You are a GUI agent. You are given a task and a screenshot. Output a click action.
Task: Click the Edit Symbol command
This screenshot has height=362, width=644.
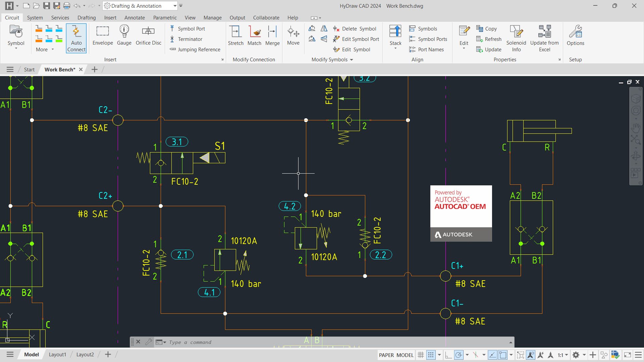352,50
